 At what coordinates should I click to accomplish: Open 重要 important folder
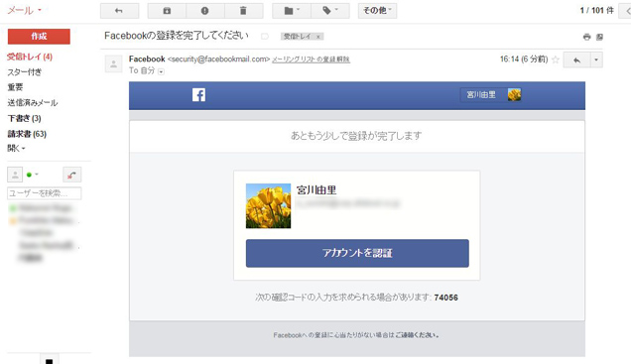coord(15,87)
